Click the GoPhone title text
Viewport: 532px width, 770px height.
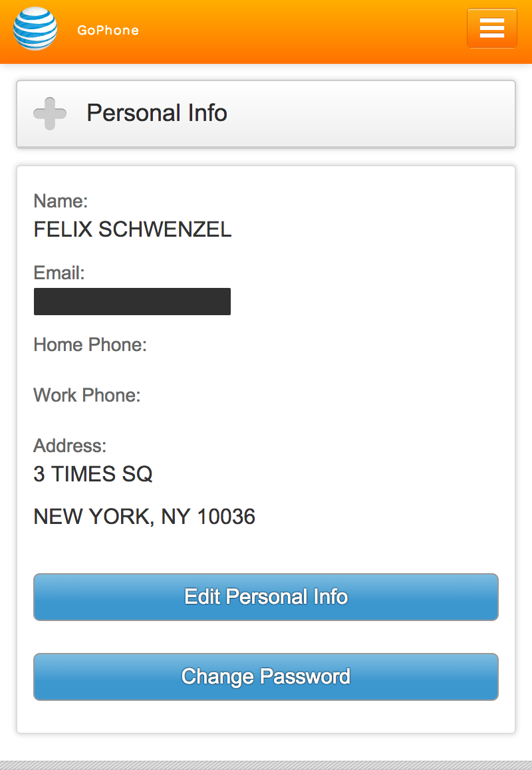click(108, 31)
